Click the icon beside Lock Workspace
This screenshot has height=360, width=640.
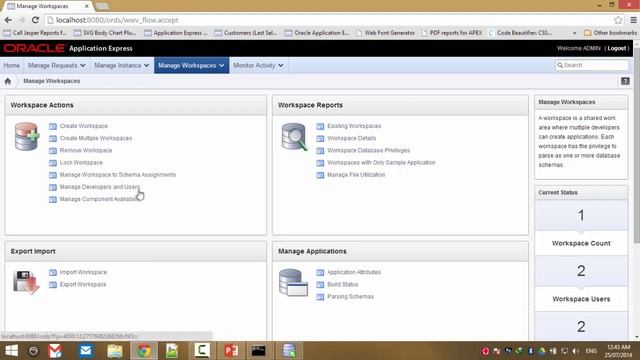[53, 163]
